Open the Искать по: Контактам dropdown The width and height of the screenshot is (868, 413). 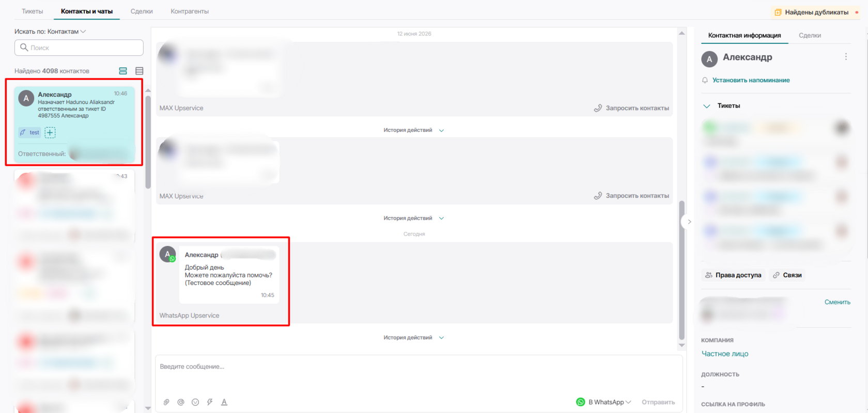pos(50,32)
